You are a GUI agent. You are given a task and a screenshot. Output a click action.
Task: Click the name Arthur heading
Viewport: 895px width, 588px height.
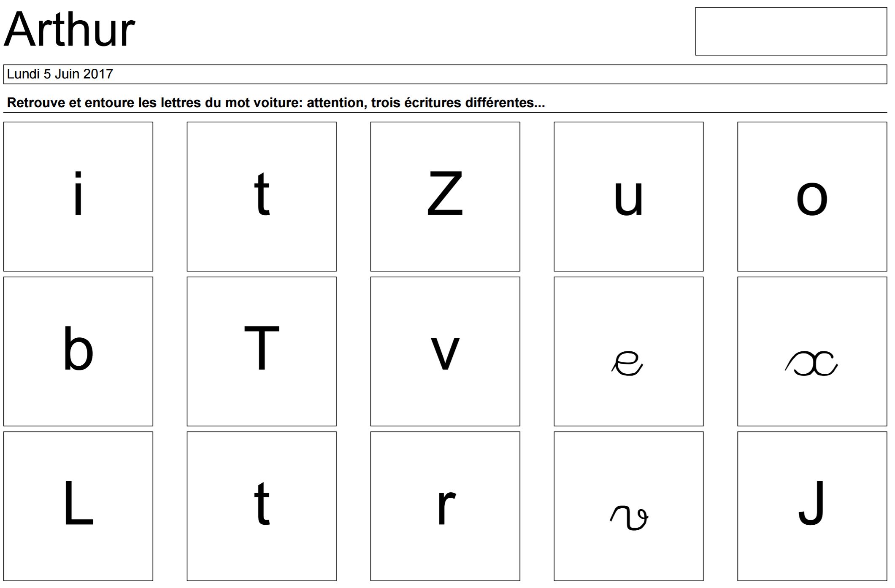tap(70, 30)
